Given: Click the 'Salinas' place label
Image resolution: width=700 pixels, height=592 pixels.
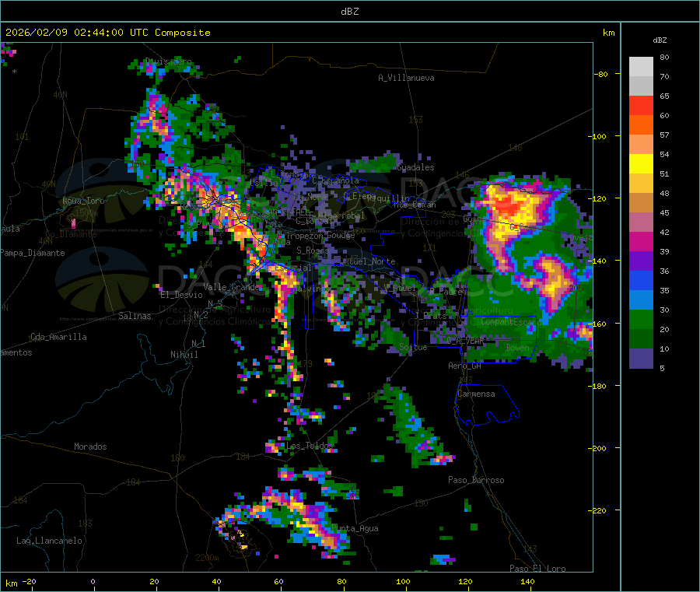Looking at the screenshot, I should coord(135,316).
